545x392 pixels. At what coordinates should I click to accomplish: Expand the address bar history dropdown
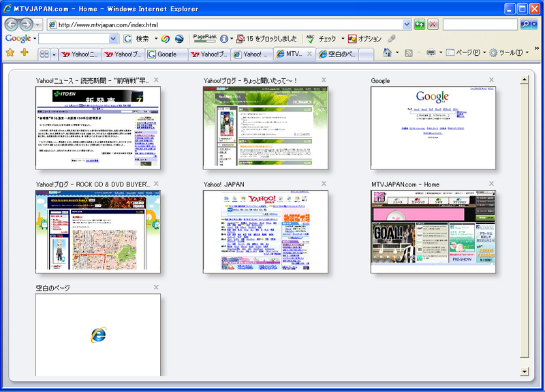click(x=407, y=24)
